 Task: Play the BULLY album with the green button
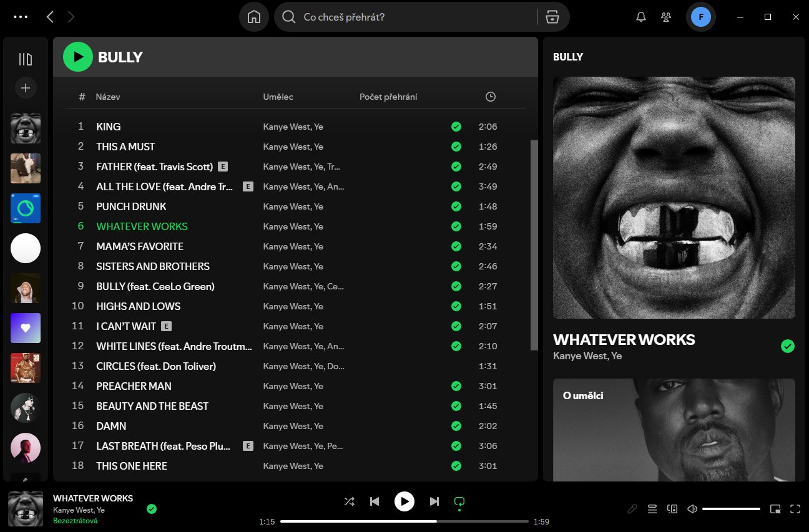78,57
